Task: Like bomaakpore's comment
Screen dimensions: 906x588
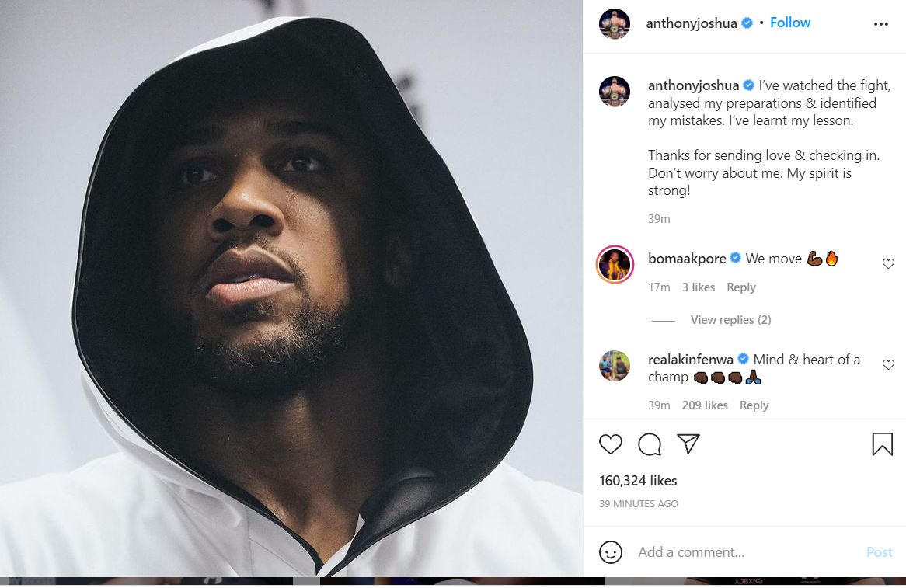Action: [888, 264]
